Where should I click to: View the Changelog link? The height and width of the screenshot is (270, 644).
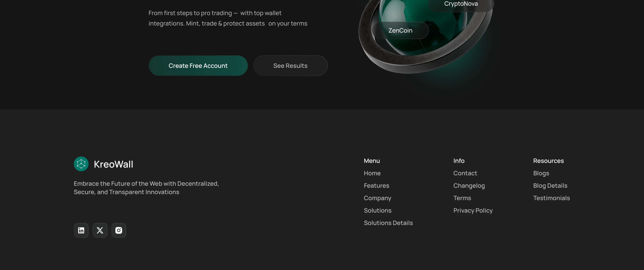click(x=469, y=185)
